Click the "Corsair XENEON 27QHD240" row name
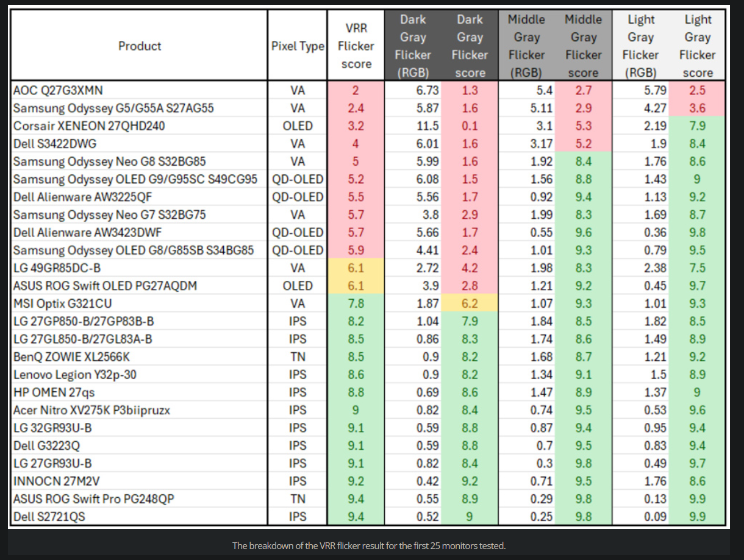The image size is (744, 560). pyautogui.click(x=89, y=126)
